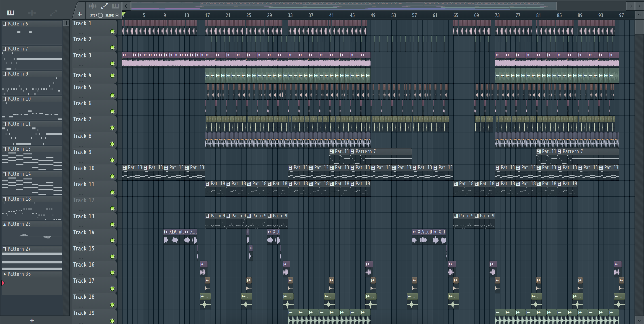This screenshot has width=644, height=324.
Task: Click the Pattern 18 note preview thumbnail
Action: pos(32,211)
